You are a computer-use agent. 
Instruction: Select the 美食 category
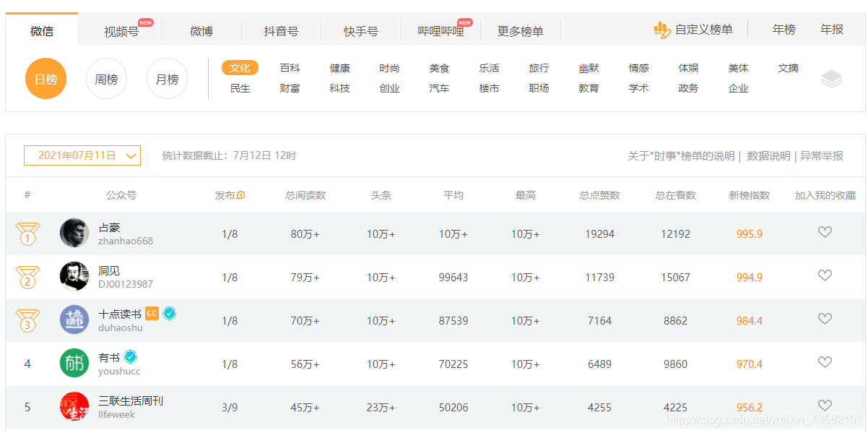(x=440, y=68)
